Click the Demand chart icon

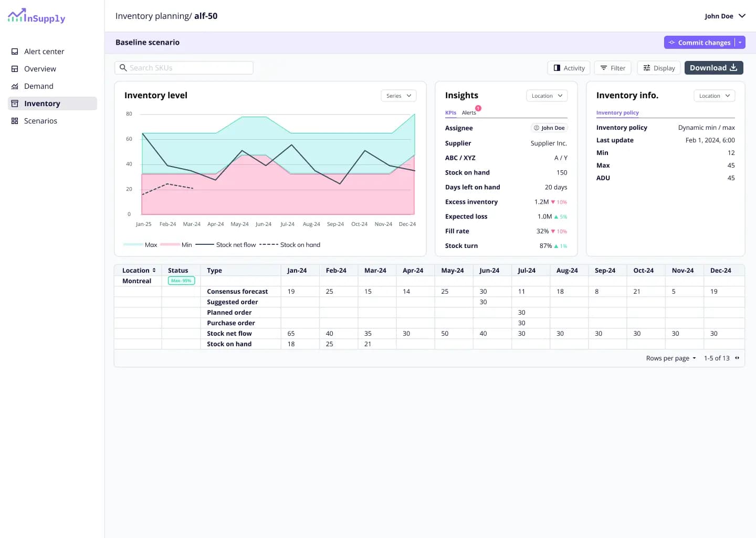[15, 86]
